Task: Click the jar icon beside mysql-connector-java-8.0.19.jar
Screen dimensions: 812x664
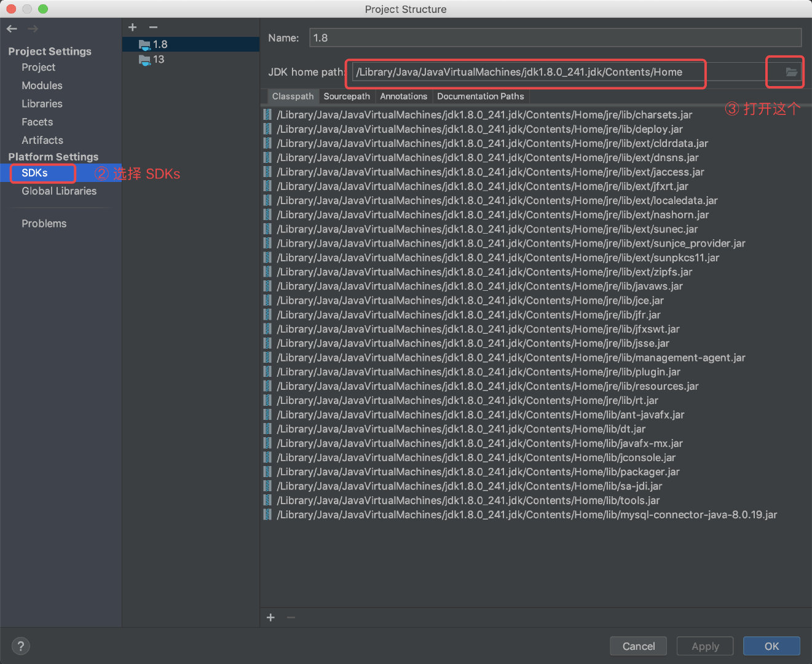Action: point(267,515)
